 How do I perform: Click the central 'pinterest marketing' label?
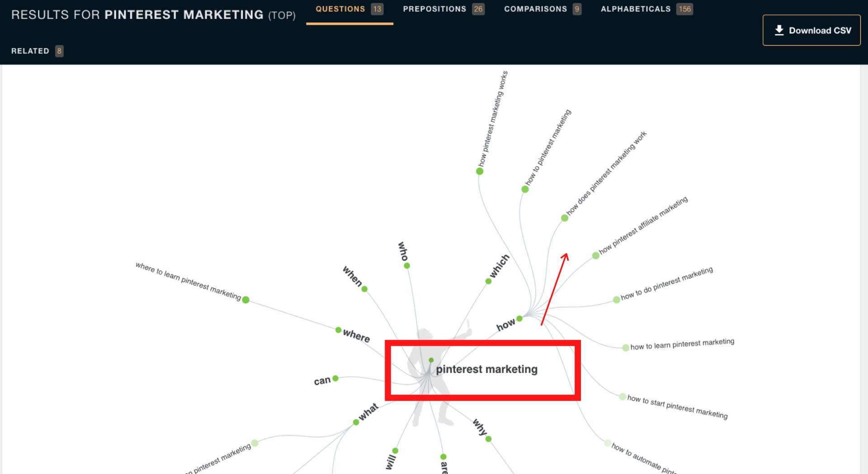click(486, 370)
